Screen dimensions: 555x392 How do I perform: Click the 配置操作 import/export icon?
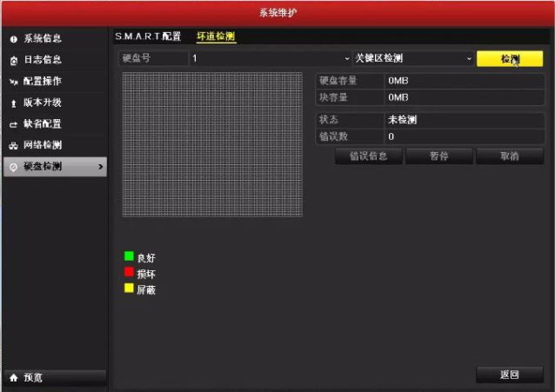(x=13, y=82)
